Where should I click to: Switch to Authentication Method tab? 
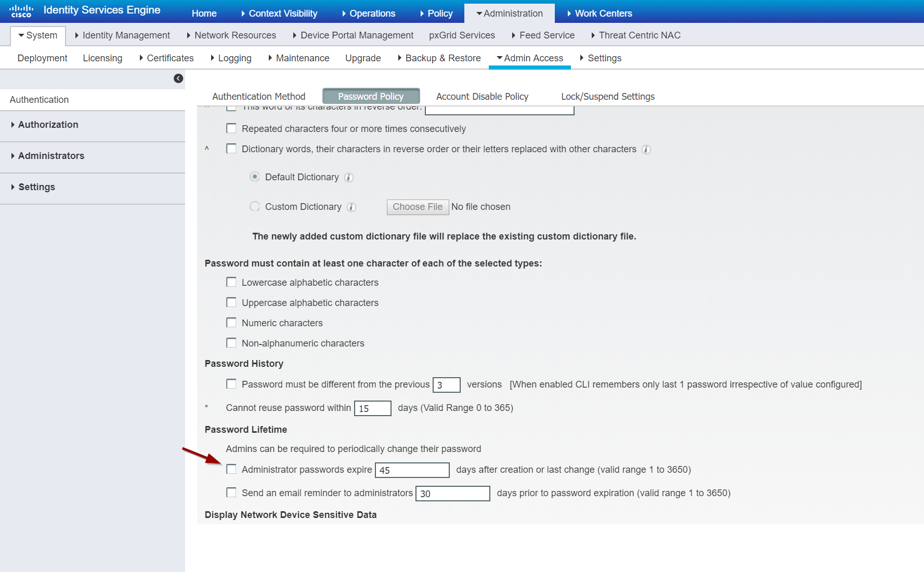pos(258,97)
